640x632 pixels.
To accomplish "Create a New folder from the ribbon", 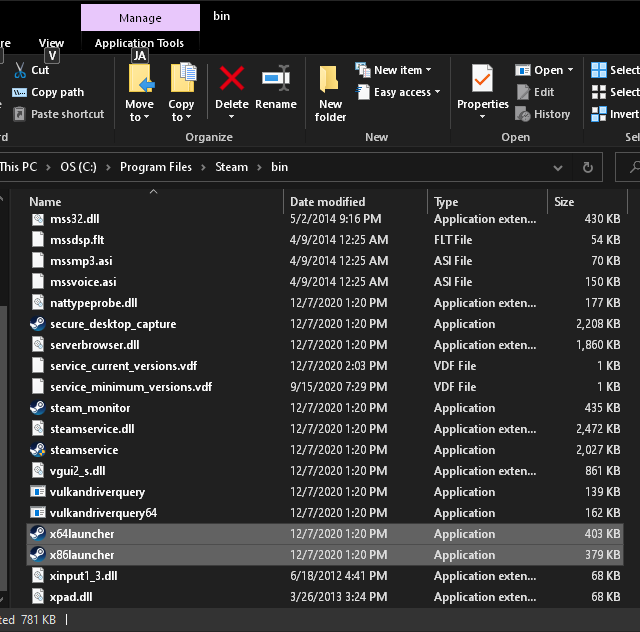I will 330,94.
